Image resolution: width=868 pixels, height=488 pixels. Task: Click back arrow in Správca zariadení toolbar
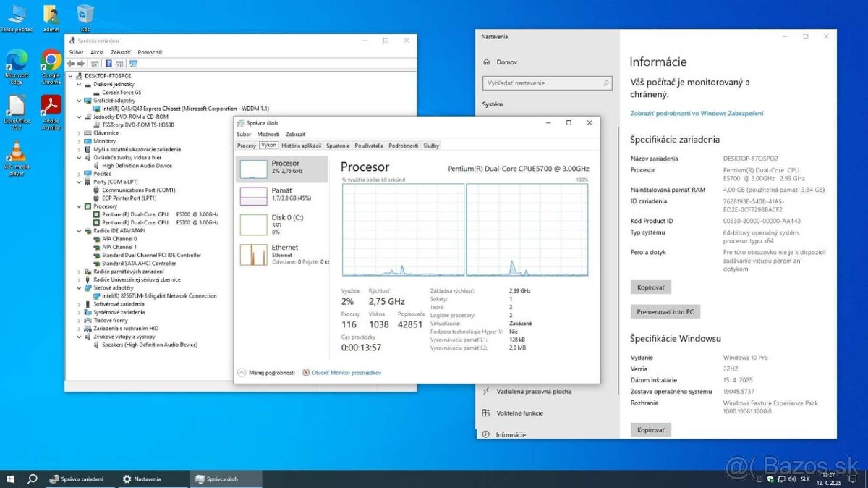[x=69, y=64]
